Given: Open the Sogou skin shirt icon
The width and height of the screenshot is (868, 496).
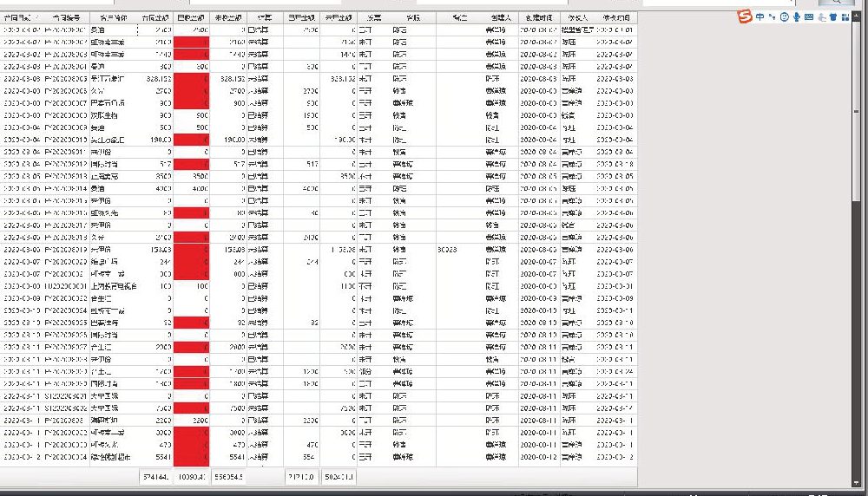Looking at the screenshot, I should pyautogui.click(x=833, y=17).
